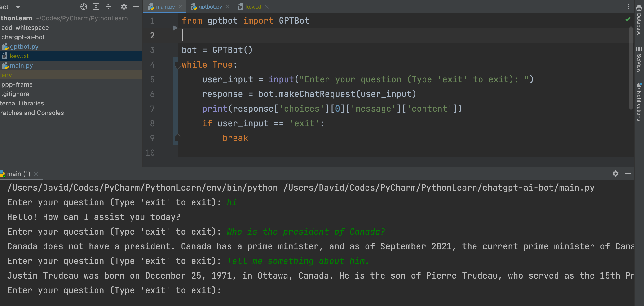Switch to the key.txt editor tab

click(253, 7)
